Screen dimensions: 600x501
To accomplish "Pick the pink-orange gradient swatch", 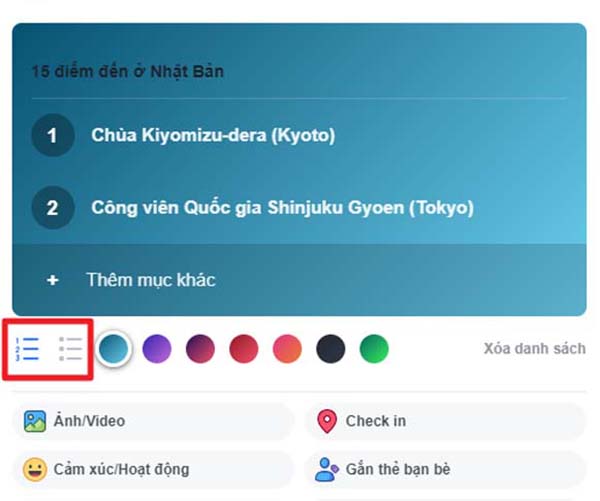I will point(287,349).
